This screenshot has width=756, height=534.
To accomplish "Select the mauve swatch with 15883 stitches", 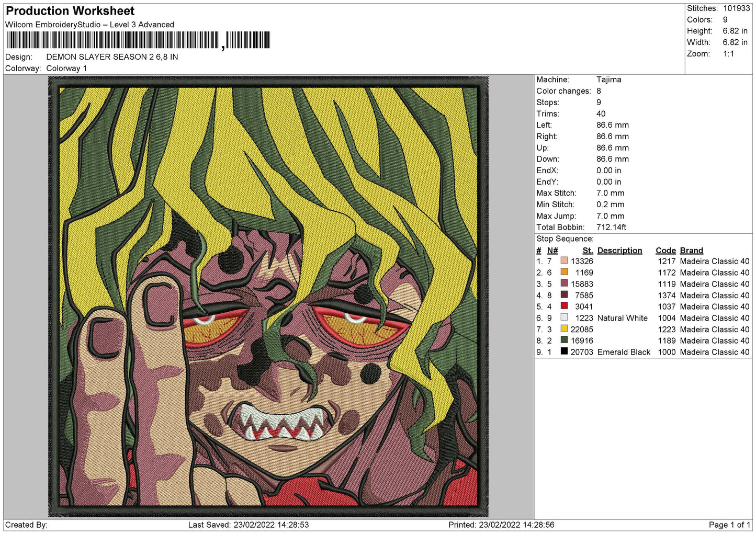I will 564,283.
